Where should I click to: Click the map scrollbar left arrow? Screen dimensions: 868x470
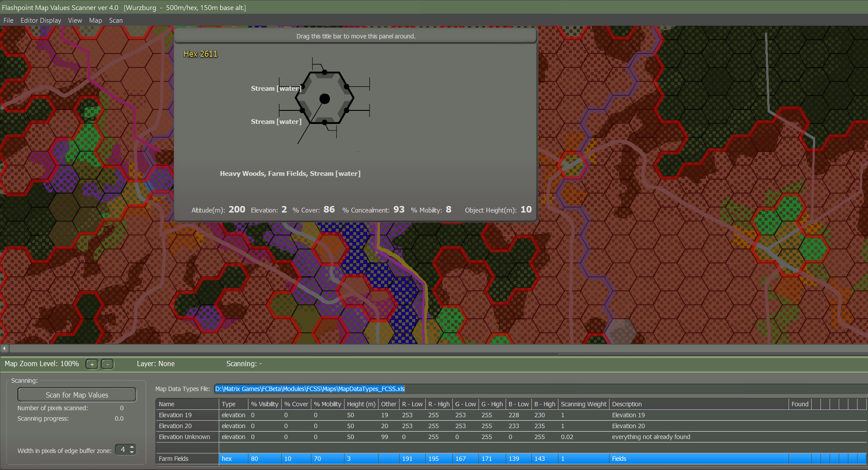pyautogui.click(x=4, y=348)
